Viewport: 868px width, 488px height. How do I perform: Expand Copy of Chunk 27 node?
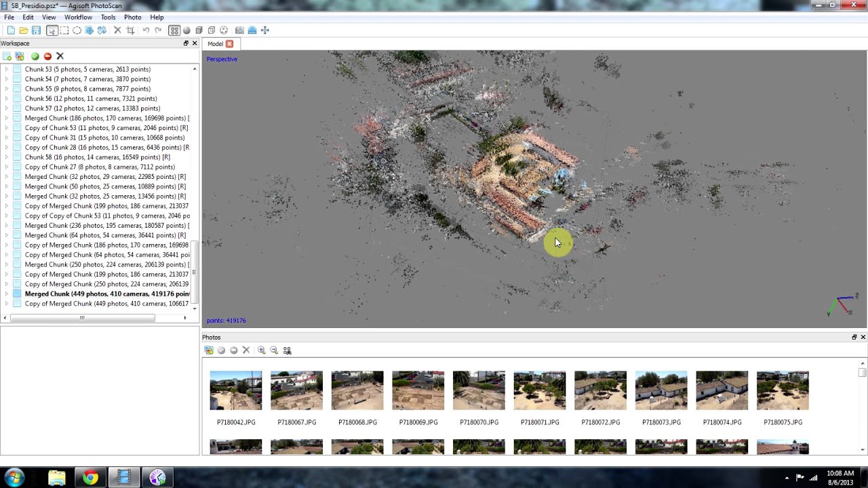point(7,167)
